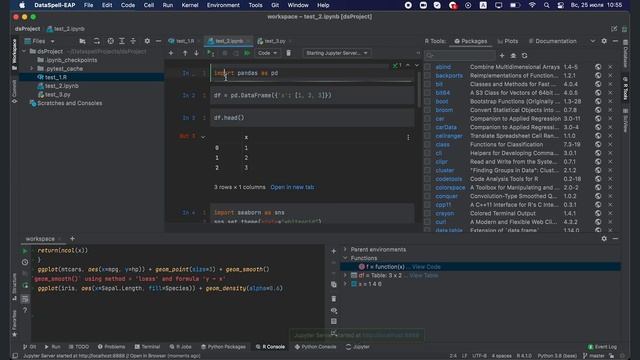The image size is (640, 360).
Task: Open R Tools panel settings gear
Action: [x=604, y=41]
